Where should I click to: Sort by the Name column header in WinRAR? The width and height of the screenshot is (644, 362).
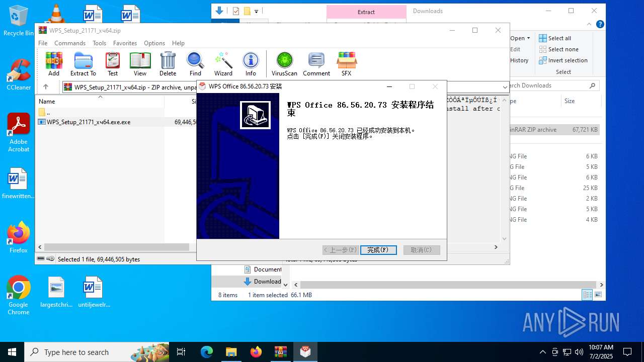[101, 102]
